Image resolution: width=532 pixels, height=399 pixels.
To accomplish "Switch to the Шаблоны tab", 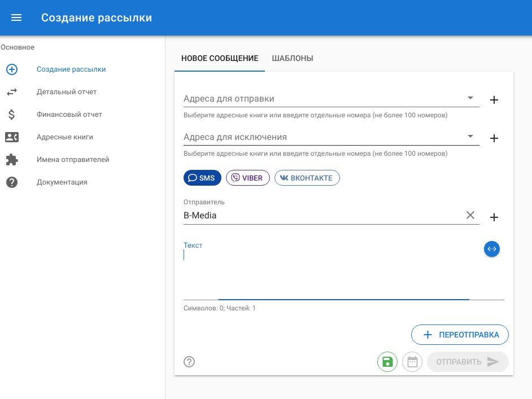I will [x=293, y=58].
